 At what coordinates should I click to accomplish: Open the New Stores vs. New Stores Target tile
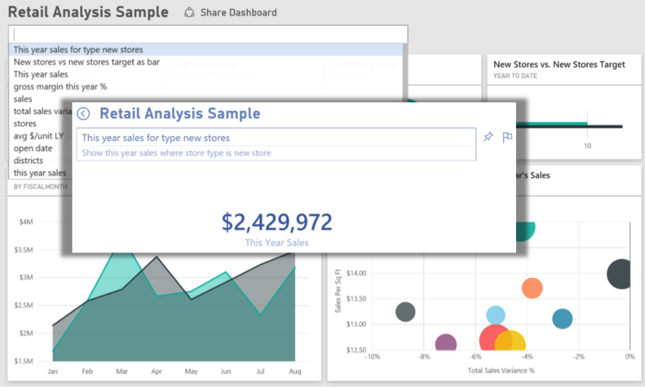(564, 107)
